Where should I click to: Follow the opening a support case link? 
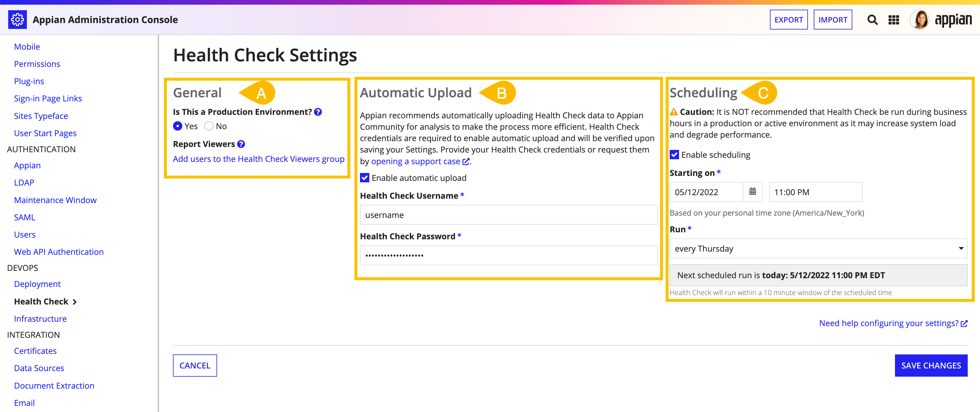[420, 161]
